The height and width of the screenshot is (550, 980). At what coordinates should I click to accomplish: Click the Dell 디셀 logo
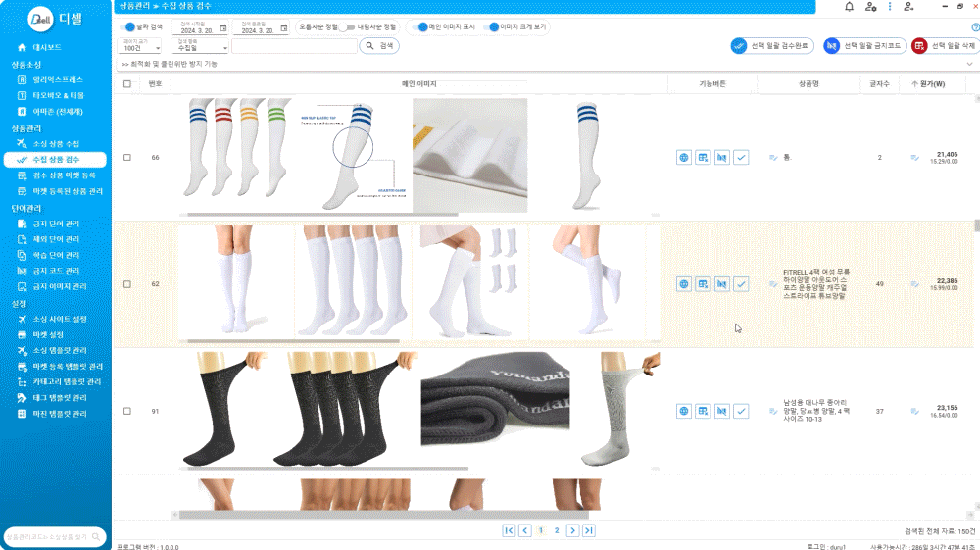coord(55,19)
